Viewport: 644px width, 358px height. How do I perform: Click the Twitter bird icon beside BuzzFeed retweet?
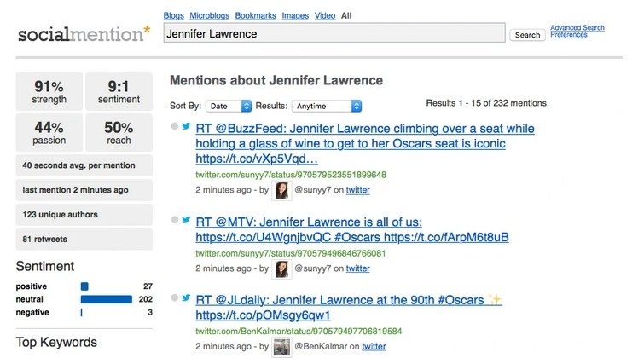tap(186, 126)
